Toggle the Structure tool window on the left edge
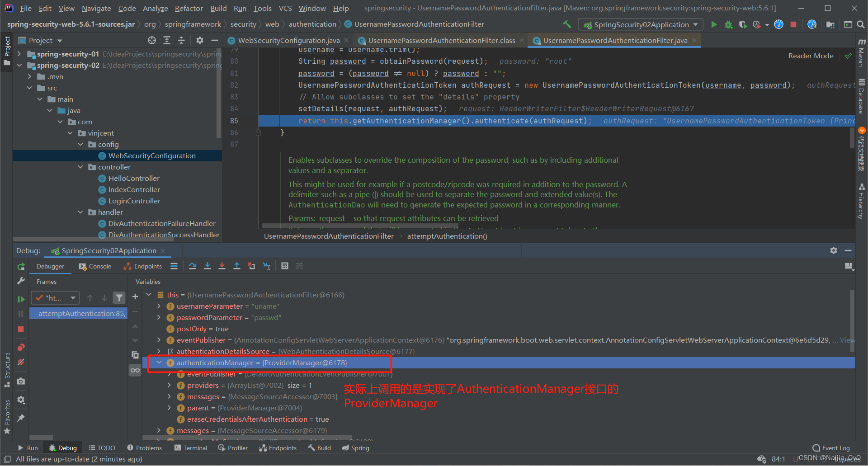The image size is (868, 466). pyautogui.click(x=7, y=370)
